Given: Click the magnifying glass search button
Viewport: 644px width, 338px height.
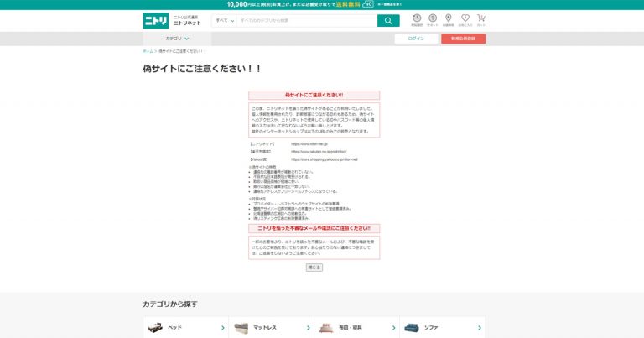Looking at the screenshot, I should click(388, 20).
